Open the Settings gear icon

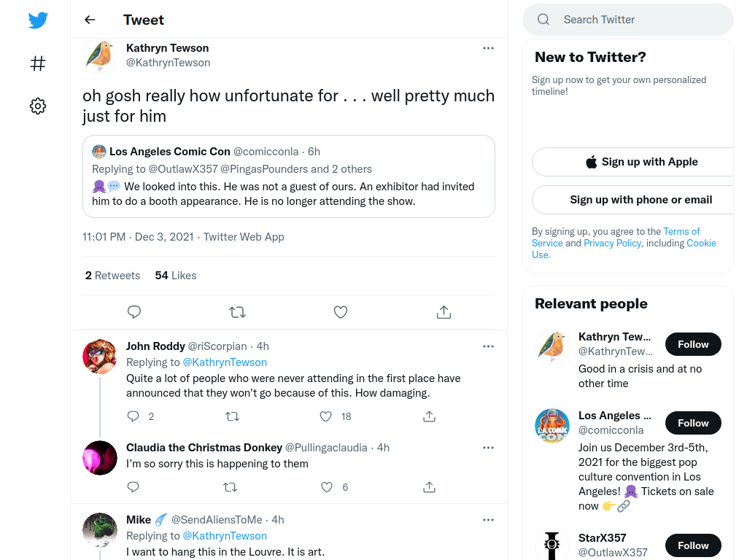[38, 106]
